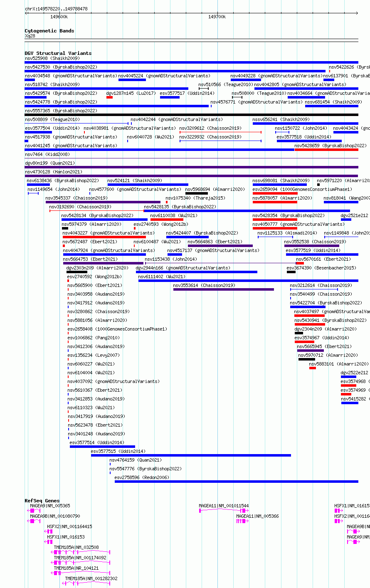Select transcript TMEM185A|NM_001174092
Image resolution: width=370 pixels, height=588 pixels.
(x=80, y=558)
